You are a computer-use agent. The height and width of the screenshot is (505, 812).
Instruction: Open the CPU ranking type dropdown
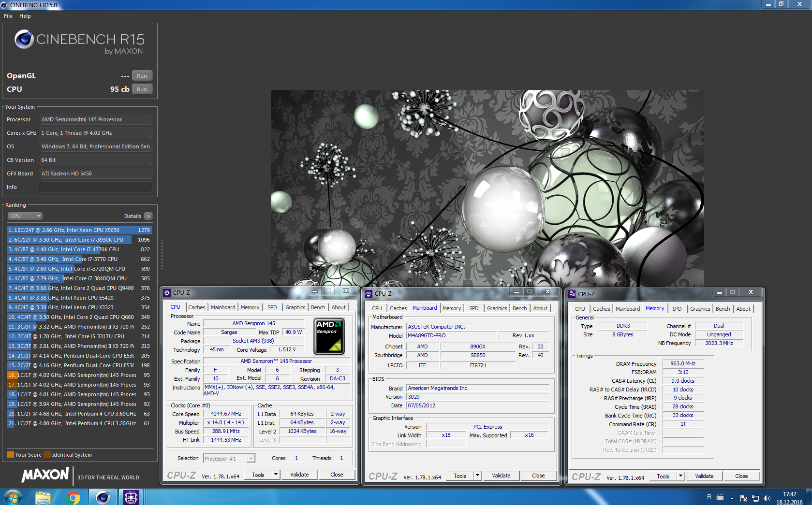pyautogui.click(x=25, y=216)
